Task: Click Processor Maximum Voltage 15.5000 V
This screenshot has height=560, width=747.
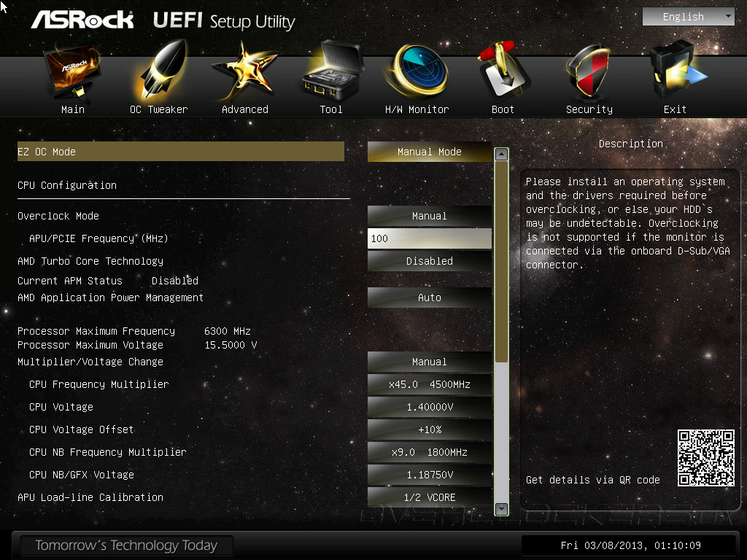Action: [137, 345]
